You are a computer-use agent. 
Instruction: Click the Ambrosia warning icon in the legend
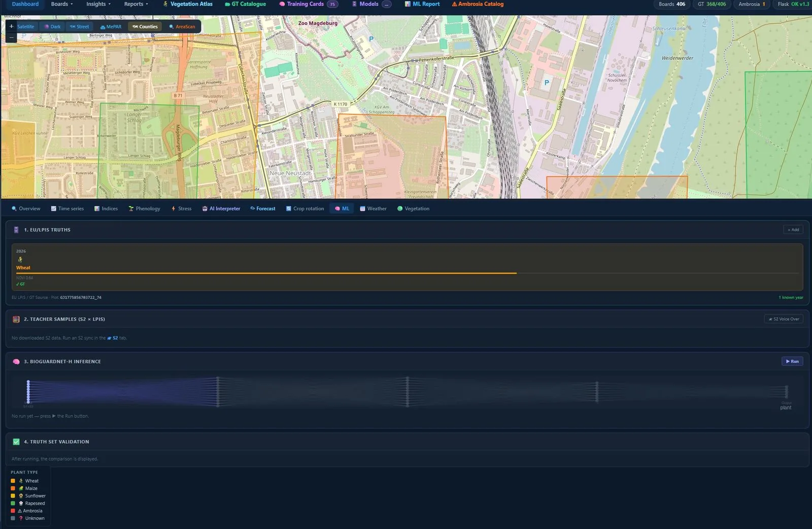(20, 511)
